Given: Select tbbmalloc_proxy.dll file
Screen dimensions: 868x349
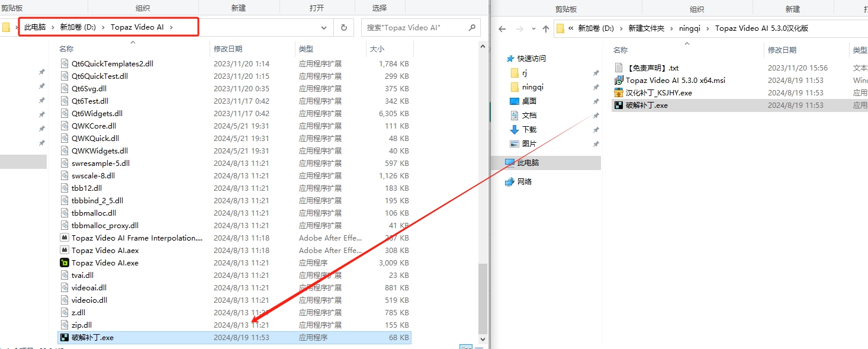Looking at the screenshot, I should [x=105, y=225].
